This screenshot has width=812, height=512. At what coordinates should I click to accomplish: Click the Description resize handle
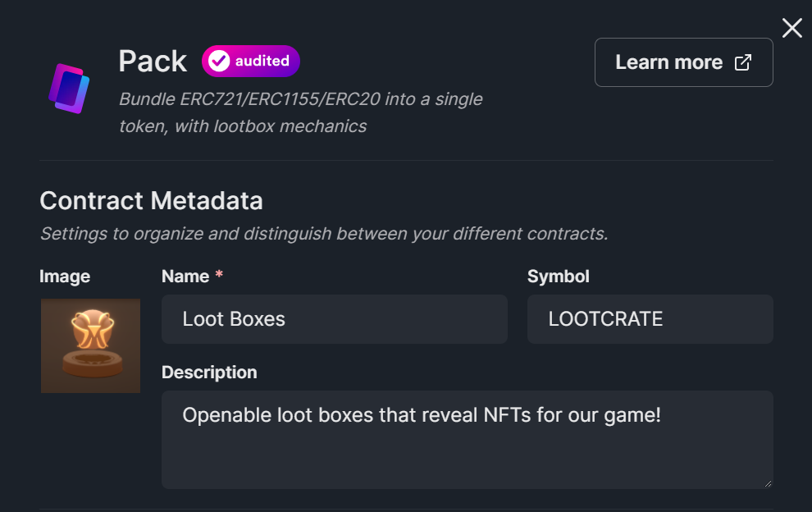pyautogui.click(x=768, y=482)
